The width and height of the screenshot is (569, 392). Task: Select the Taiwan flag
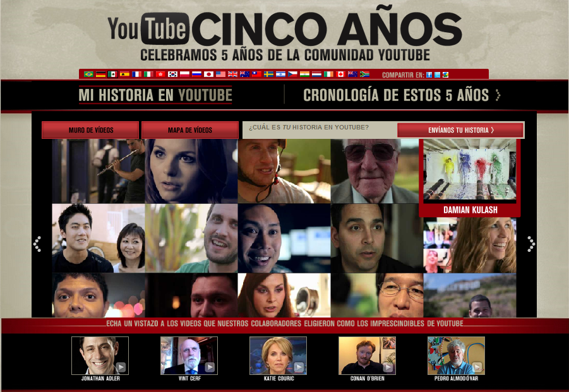[x=256, y=74]
